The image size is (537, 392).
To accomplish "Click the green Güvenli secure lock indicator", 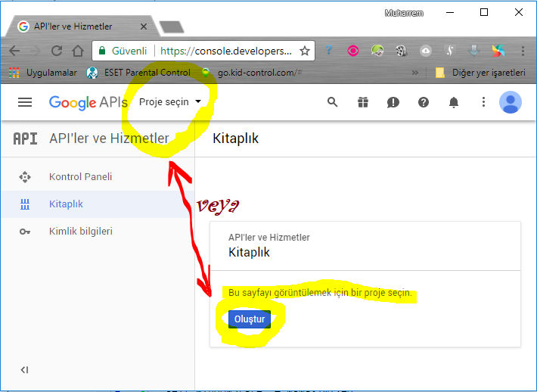I will tap(123, 51).
